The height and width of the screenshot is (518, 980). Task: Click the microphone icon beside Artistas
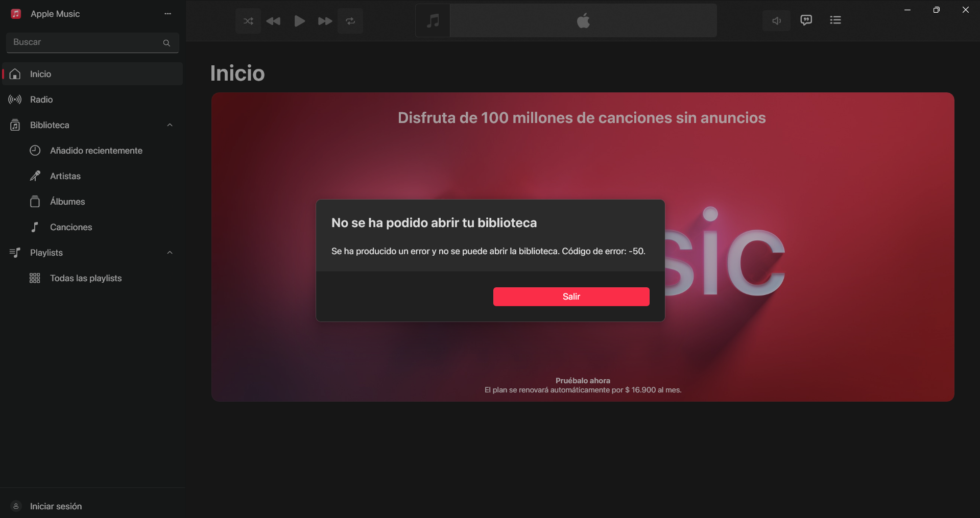tap(35, 176)
